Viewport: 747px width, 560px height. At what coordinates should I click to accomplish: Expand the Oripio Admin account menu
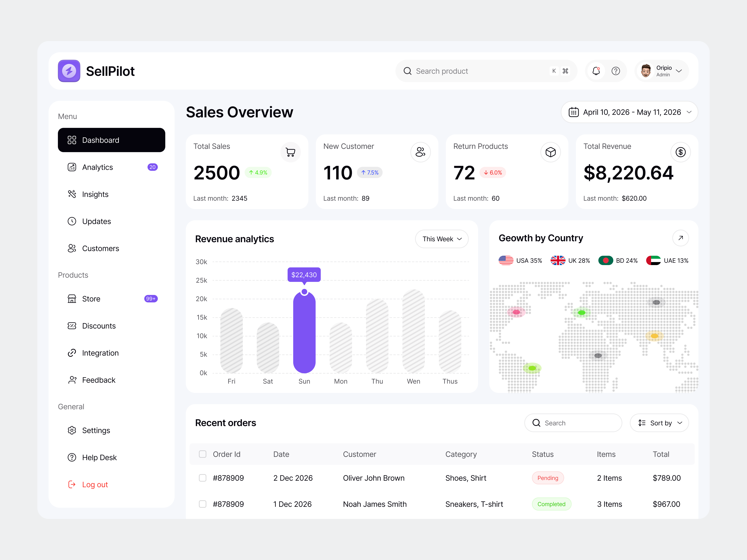(662, 71)
